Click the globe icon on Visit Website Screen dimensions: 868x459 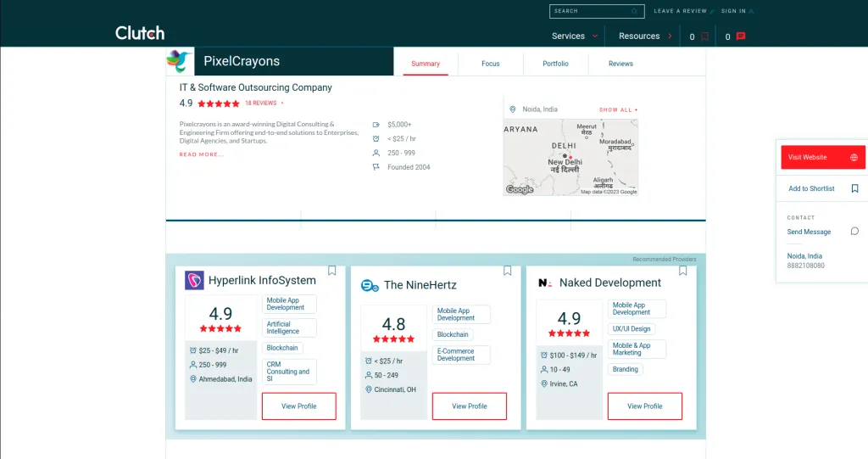pyautogui.click(x=854, y=158)
